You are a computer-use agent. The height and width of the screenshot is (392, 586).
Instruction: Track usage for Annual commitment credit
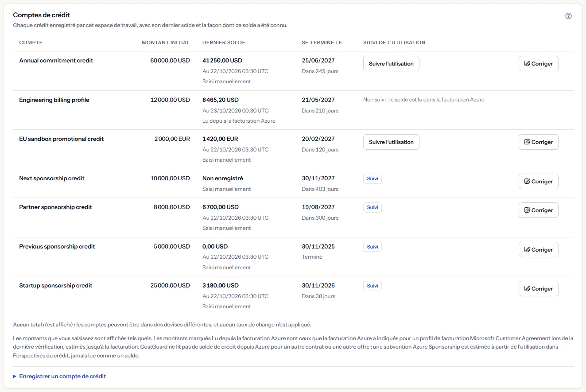(x=391, y=64)
